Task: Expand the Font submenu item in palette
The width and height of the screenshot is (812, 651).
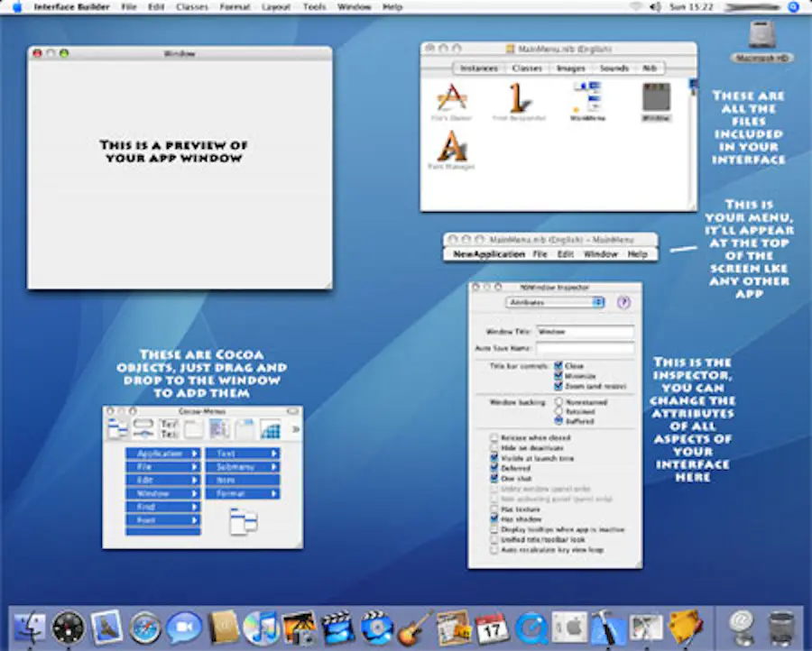Action: (x=162, y=520)
